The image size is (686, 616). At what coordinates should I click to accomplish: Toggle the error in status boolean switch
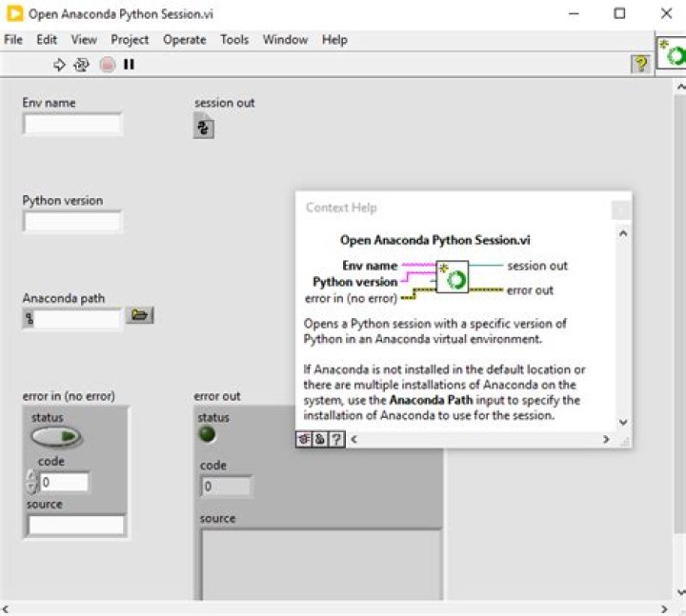click(56, 436)
